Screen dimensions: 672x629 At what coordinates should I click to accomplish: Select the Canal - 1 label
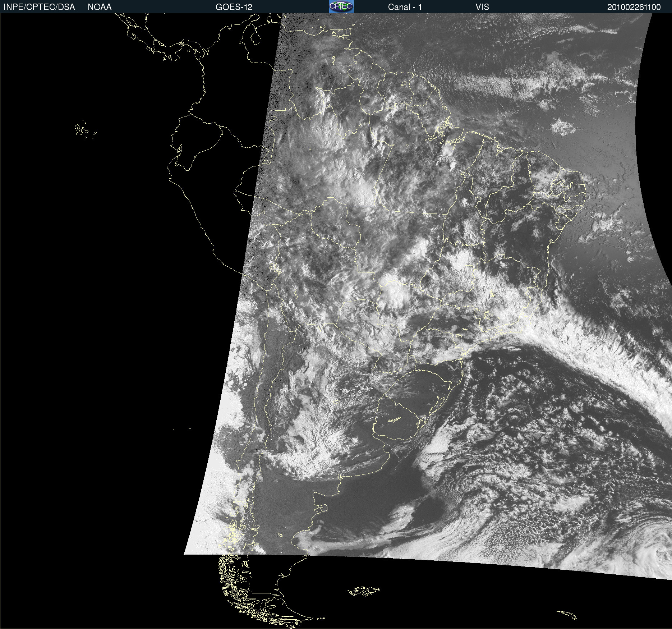(x=405, y=7)
